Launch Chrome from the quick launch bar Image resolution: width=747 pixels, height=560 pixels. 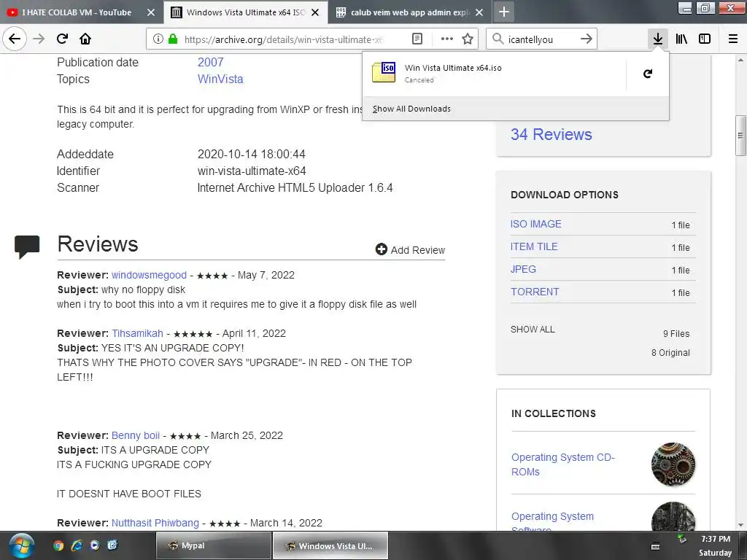click(58, 545)
